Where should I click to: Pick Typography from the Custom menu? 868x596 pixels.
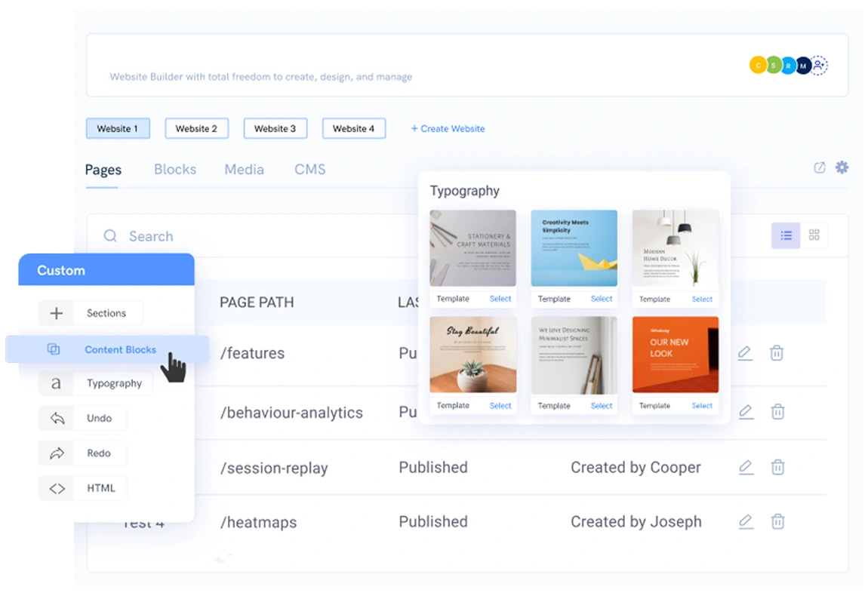114,383
